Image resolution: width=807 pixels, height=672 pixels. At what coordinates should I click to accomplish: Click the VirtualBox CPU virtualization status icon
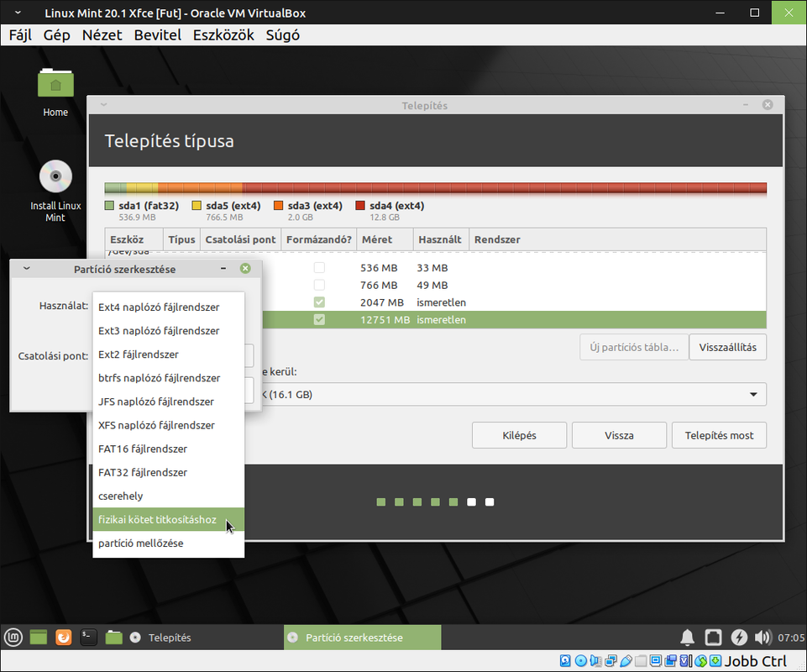click(x=685, y=661)
